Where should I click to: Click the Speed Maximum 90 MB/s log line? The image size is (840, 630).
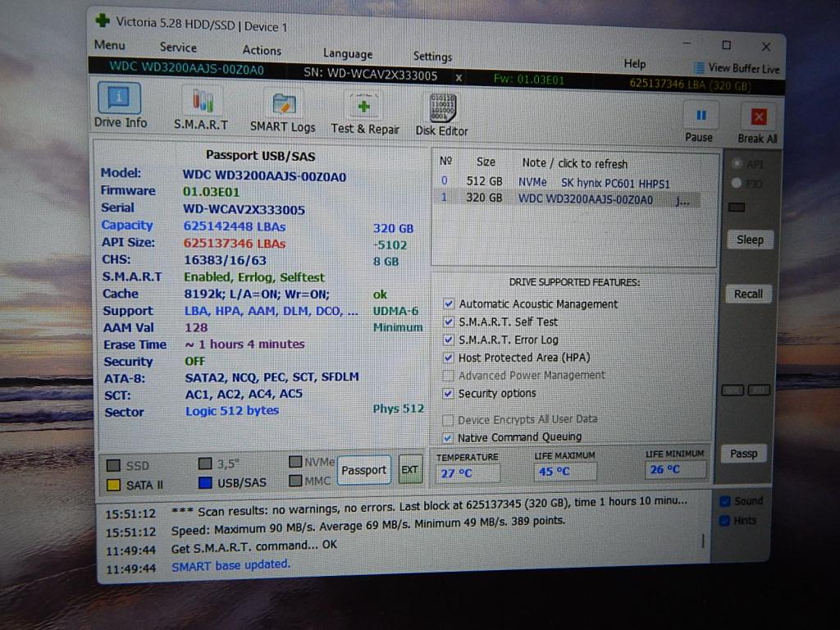pyautogui.click(x=368, y=526)
